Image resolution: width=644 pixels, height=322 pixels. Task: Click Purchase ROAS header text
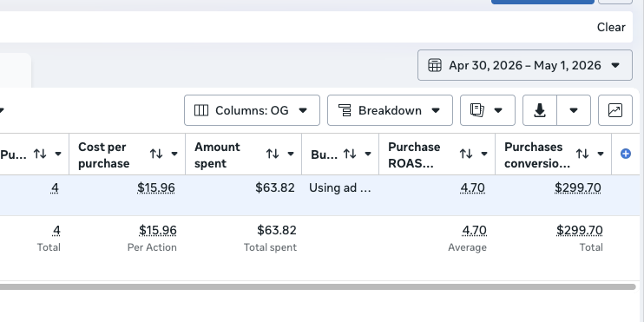[x=414, y=154]
